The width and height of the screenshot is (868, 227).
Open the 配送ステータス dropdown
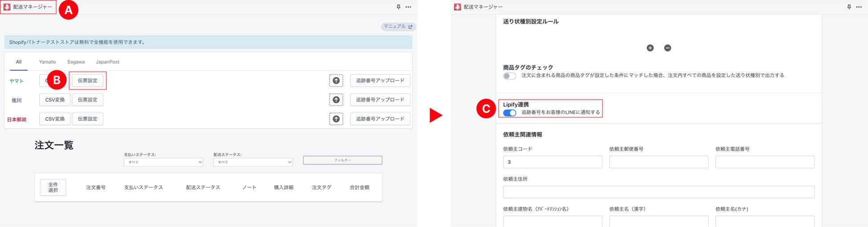[x=253, y=162]
